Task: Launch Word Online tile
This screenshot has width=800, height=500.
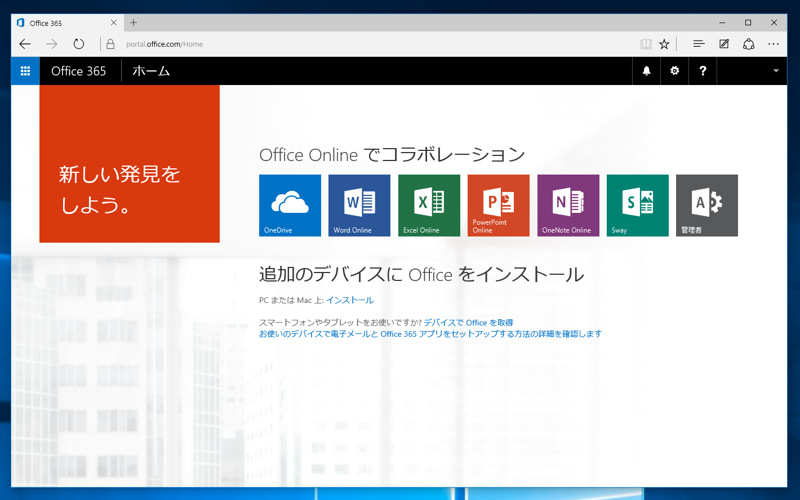Action: click(359, 205)
